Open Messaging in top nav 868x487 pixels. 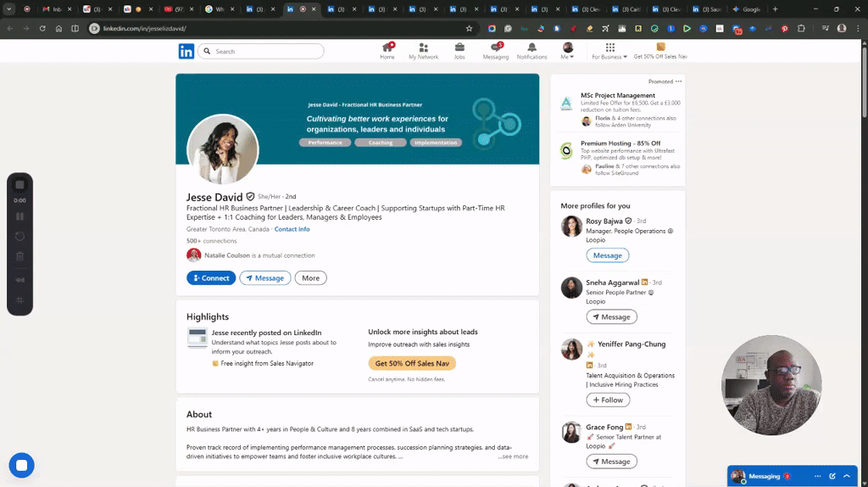[495, 51]
